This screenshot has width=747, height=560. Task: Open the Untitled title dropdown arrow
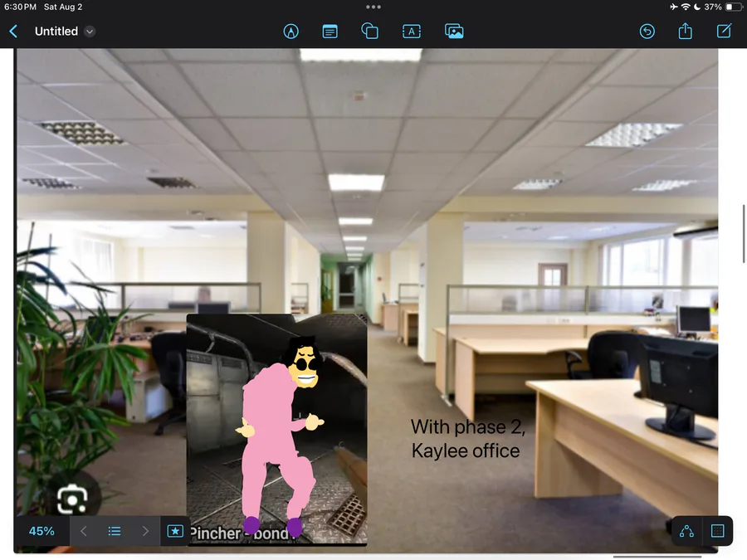click(x=90, y=32)
